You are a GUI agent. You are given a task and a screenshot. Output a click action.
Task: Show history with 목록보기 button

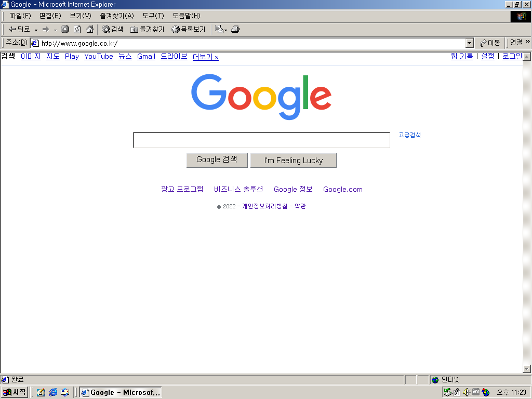[189, 30]
